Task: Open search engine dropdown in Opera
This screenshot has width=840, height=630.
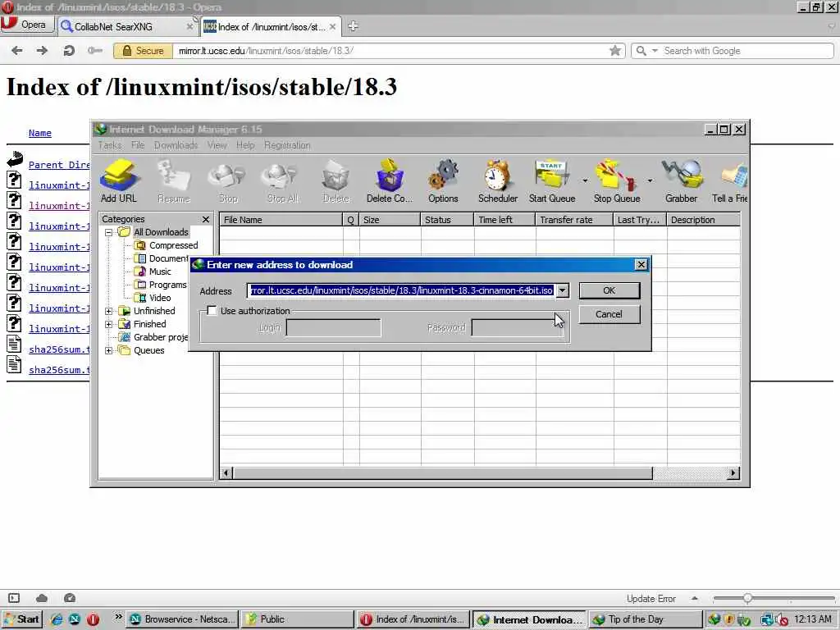Action: (655, 51)
